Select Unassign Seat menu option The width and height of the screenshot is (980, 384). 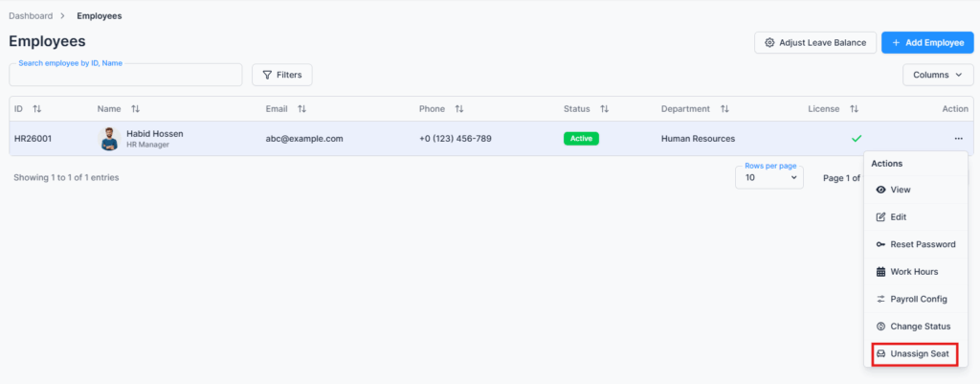919,353
